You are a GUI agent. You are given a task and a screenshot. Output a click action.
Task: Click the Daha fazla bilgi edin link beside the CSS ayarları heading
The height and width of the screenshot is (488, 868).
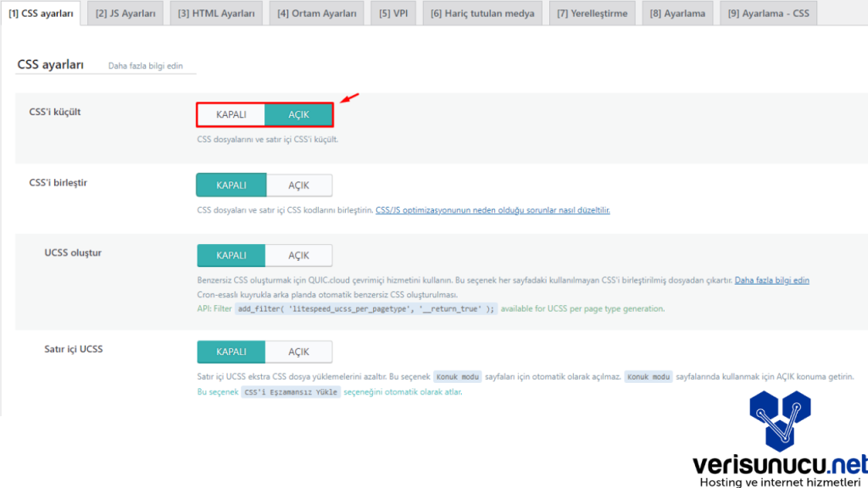click(145, 66)
